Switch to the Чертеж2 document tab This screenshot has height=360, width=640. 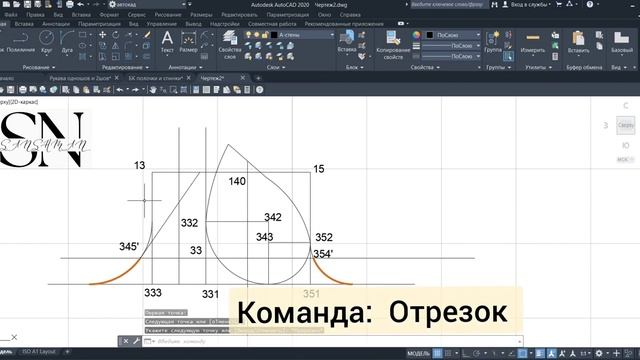(213, 78)
